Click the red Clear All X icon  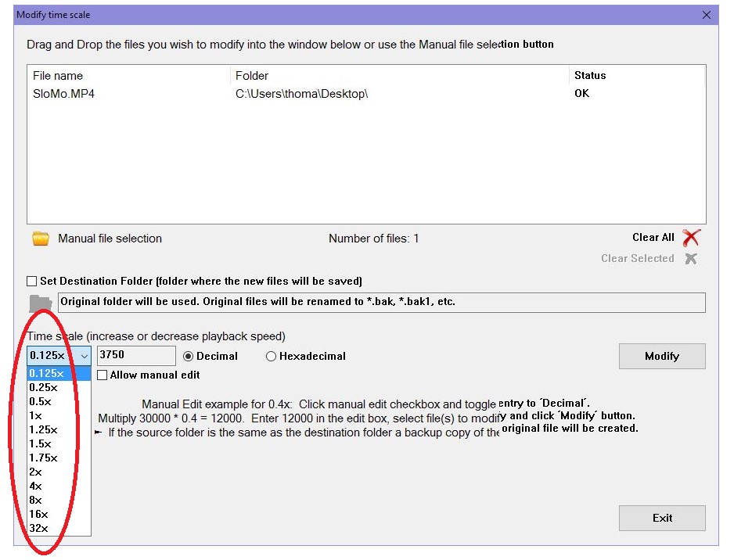[x=690, y=238]
